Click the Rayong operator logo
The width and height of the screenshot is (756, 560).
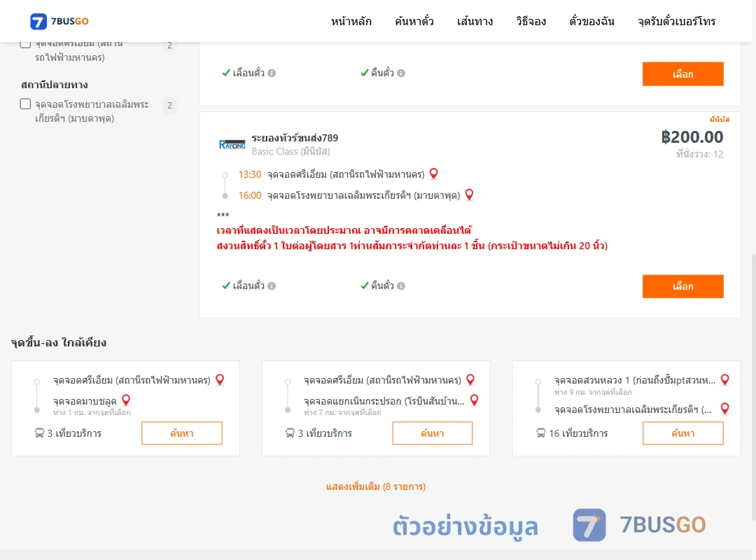[232, 144]
